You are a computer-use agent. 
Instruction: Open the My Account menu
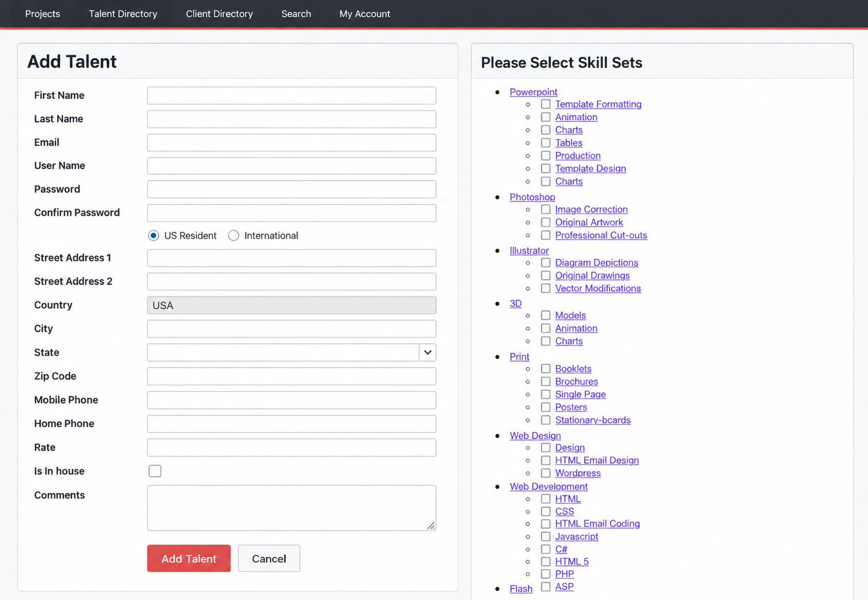coord(365,14)
